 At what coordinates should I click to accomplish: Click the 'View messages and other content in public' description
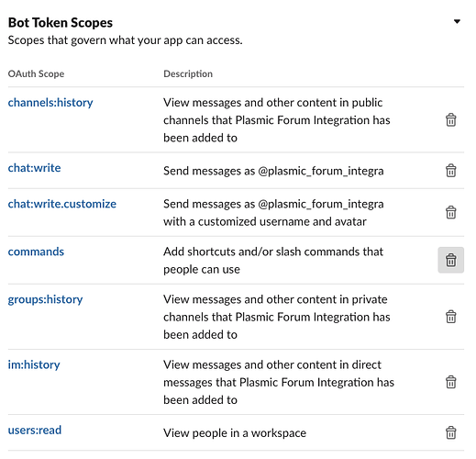pyautogui.click(x=277, y=120)
